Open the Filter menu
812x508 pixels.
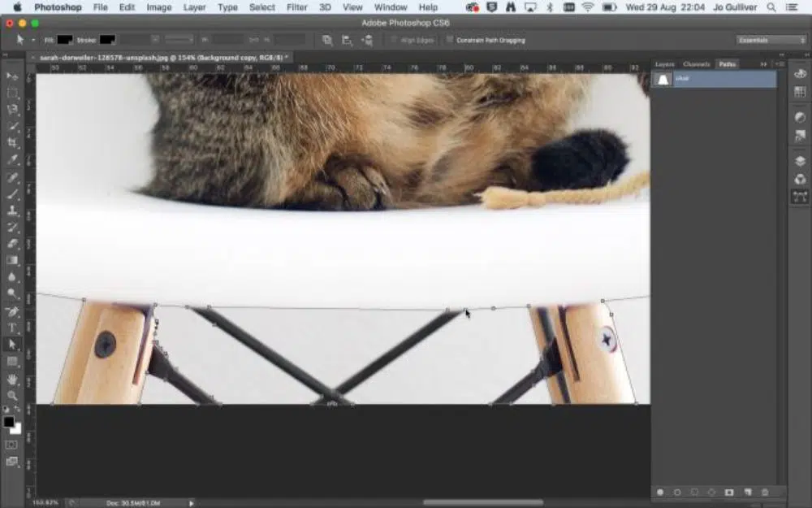297,7
